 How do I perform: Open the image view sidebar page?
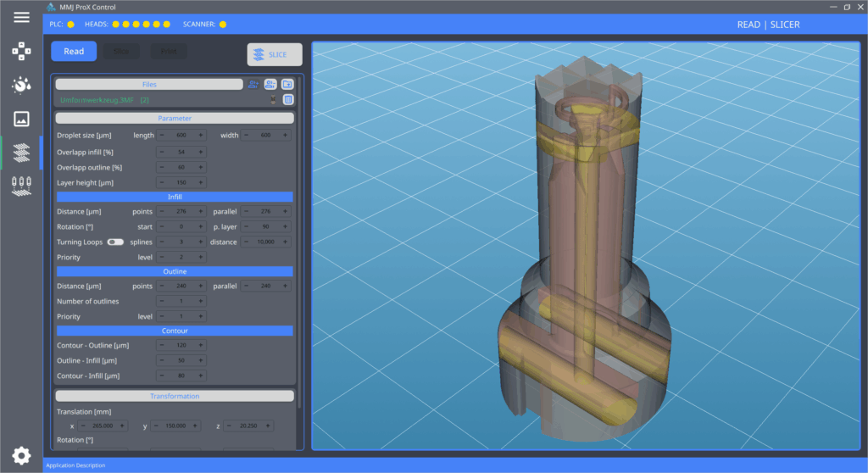click(x=21, y=119)
